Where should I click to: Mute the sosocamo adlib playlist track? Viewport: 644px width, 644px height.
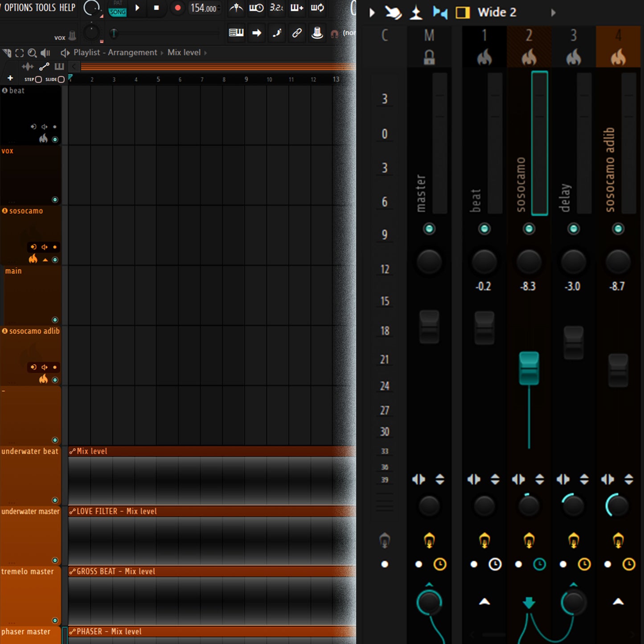click(55, 380)
